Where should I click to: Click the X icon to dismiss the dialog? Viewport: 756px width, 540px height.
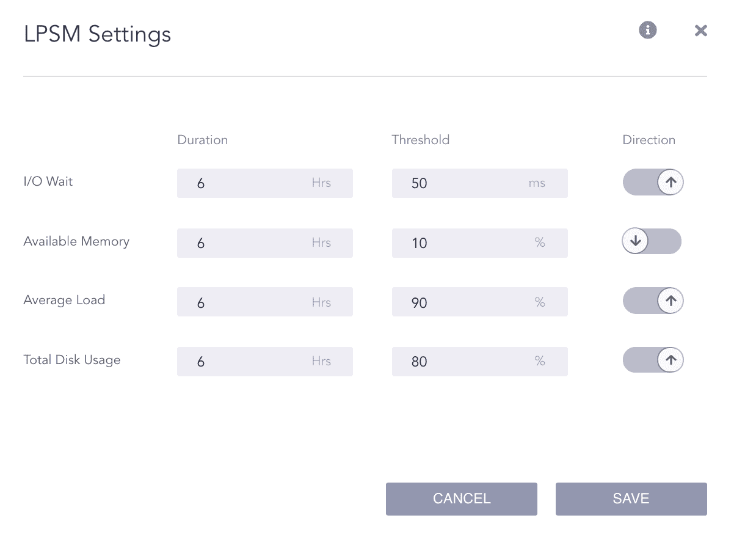pos(700,30)
